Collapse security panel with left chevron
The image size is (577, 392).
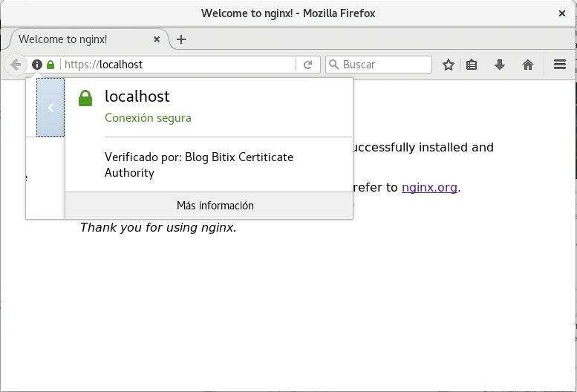[50, 108]
